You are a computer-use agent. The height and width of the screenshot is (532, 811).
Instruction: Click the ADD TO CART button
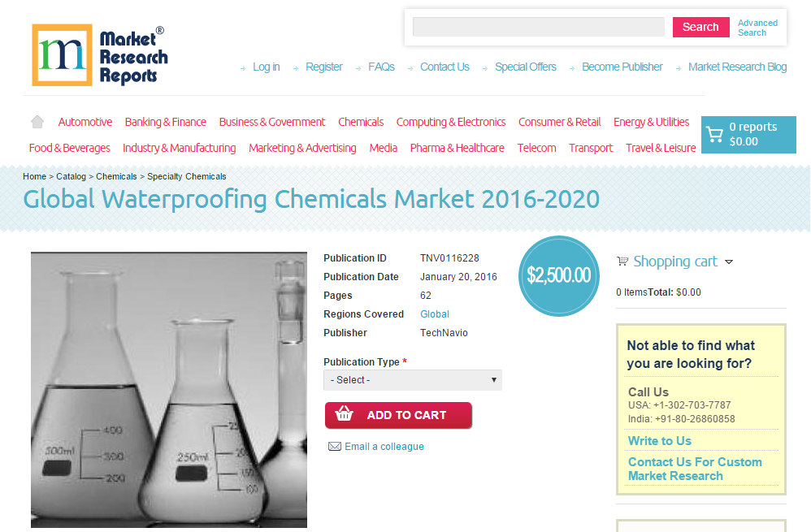pos(398,415)
